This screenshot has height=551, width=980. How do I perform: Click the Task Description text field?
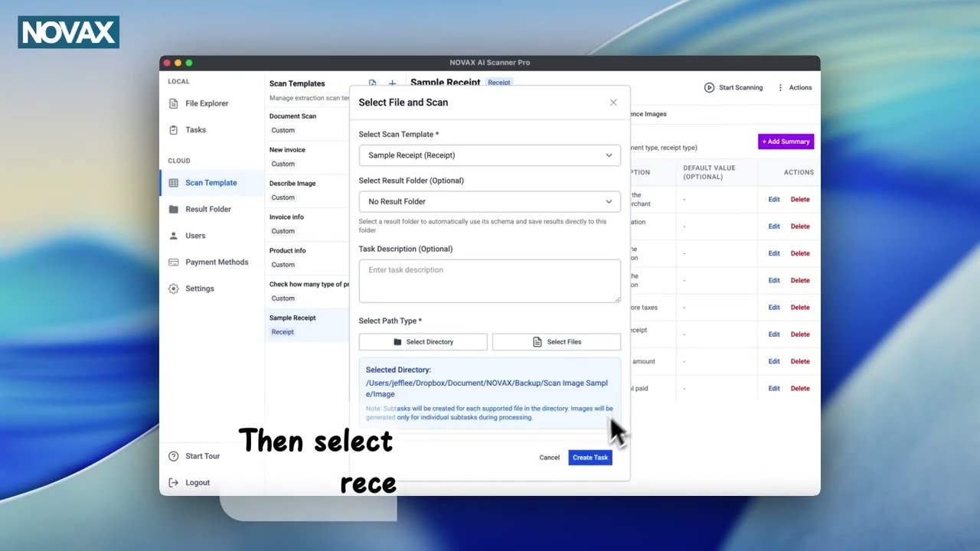point(490,281)
